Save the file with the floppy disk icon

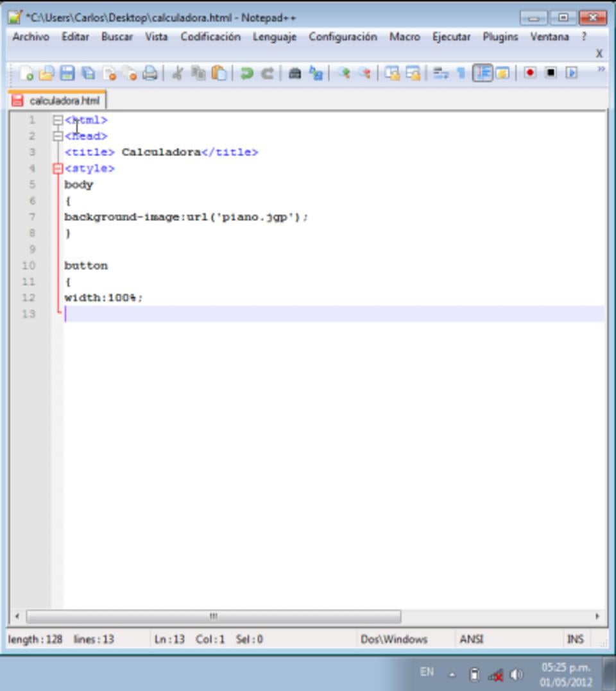click(x=67, y=73)
